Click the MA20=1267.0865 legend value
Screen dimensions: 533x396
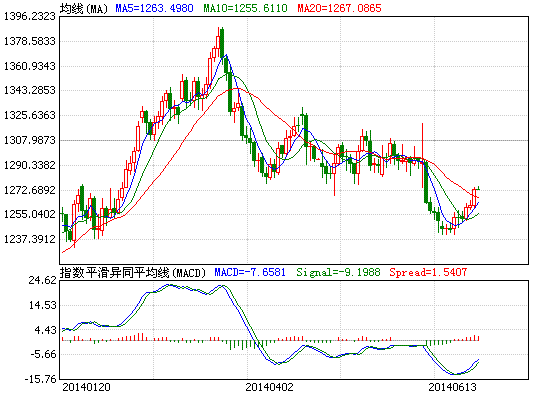click(340, 8)
